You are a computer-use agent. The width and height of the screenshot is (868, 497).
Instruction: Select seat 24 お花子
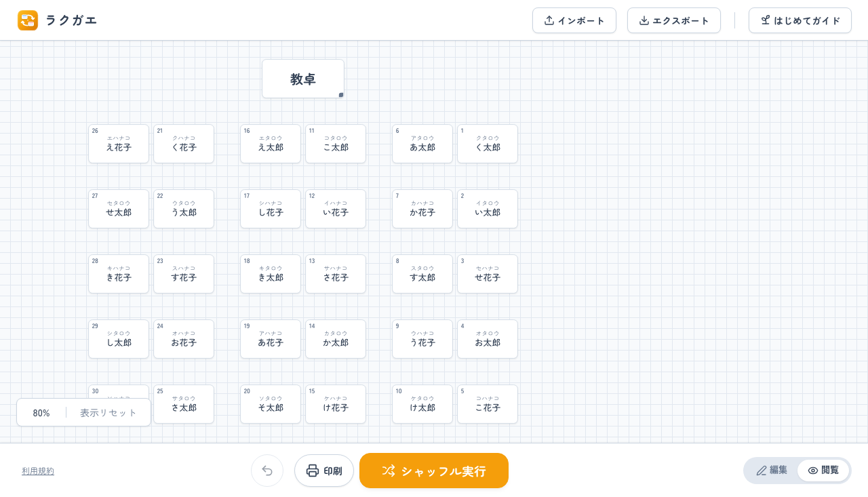click(x=184, y=339)
